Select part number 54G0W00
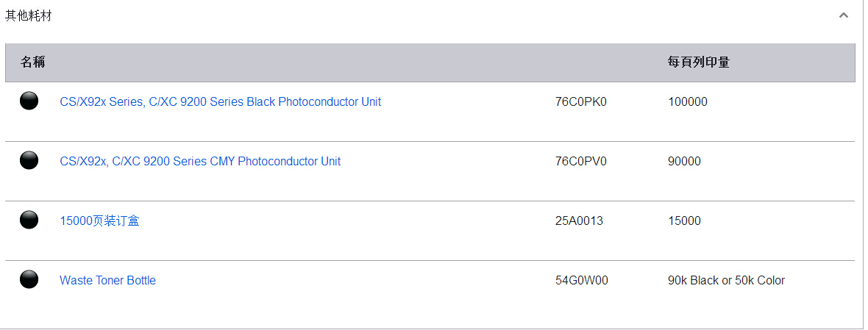 click(582, 280)
